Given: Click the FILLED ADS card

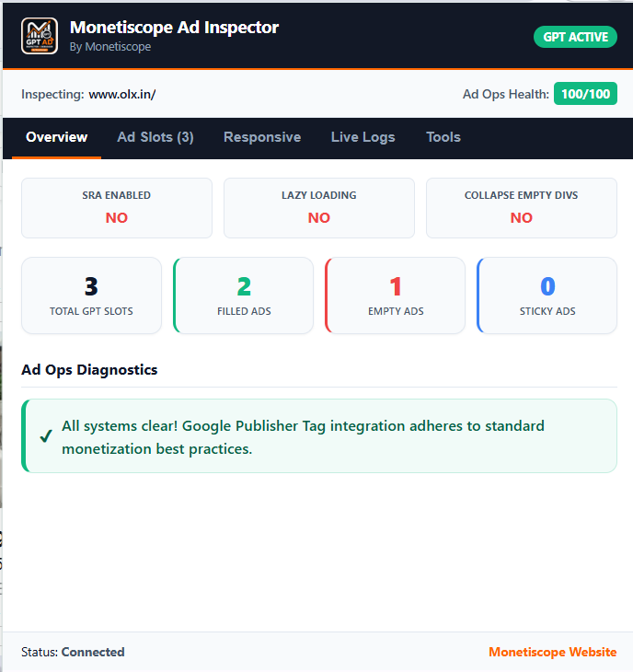Looking at the screenshot, I should (x=243, y=295).
